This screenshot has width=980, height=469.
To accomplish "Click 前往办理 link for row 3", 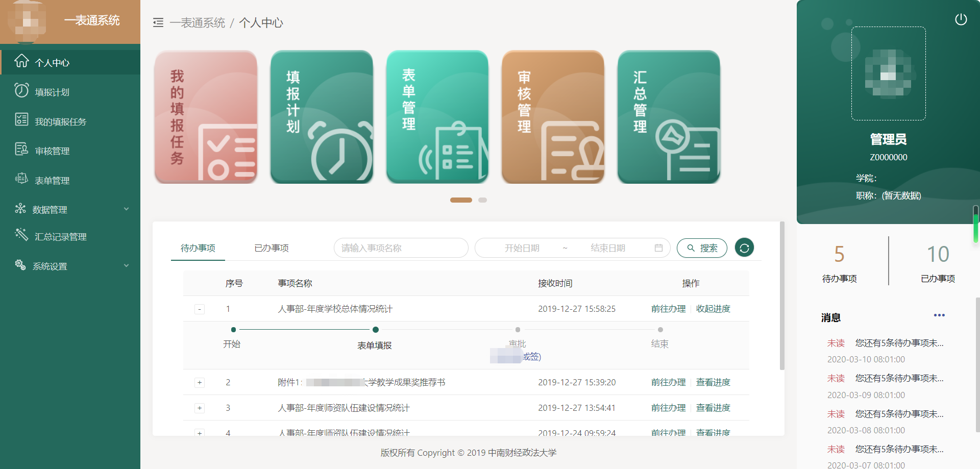I will (x=668, y=408).
